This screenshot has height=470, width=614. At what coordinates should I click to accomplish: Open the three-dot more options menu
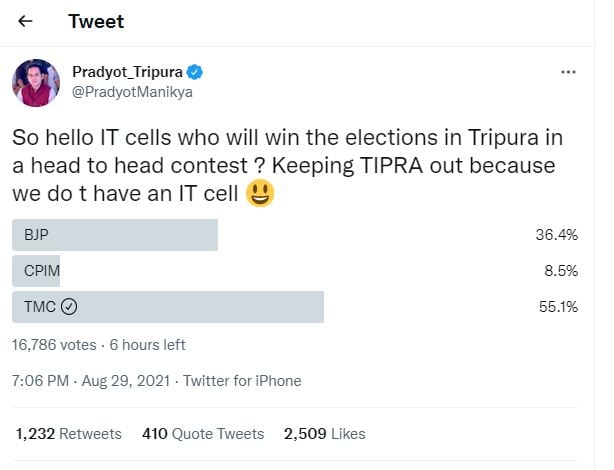click(x=568, y=72)
